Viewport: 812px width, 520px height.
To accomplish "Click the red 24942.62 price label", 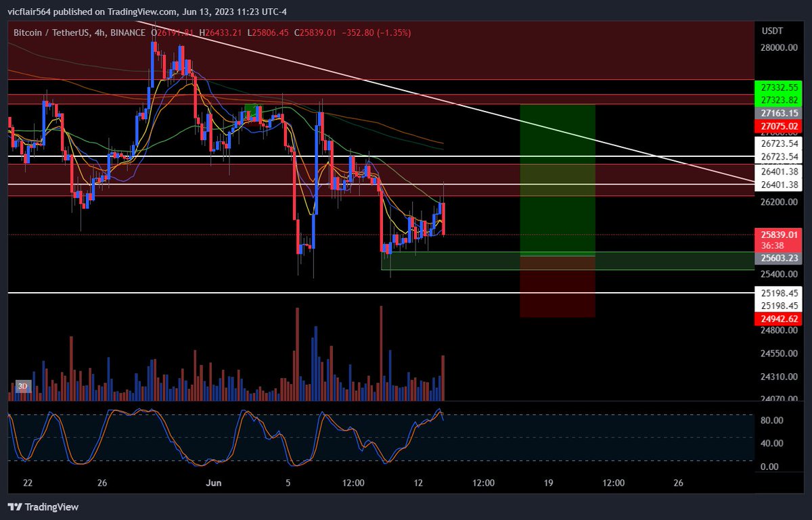I will [778, 318].
